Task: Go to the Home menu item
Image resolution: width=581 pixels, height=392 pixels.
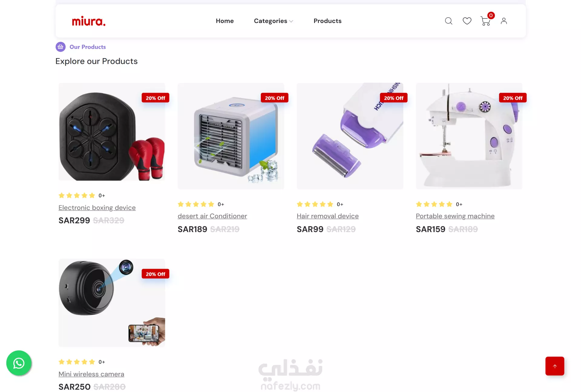Action: (x=225, y=21)
